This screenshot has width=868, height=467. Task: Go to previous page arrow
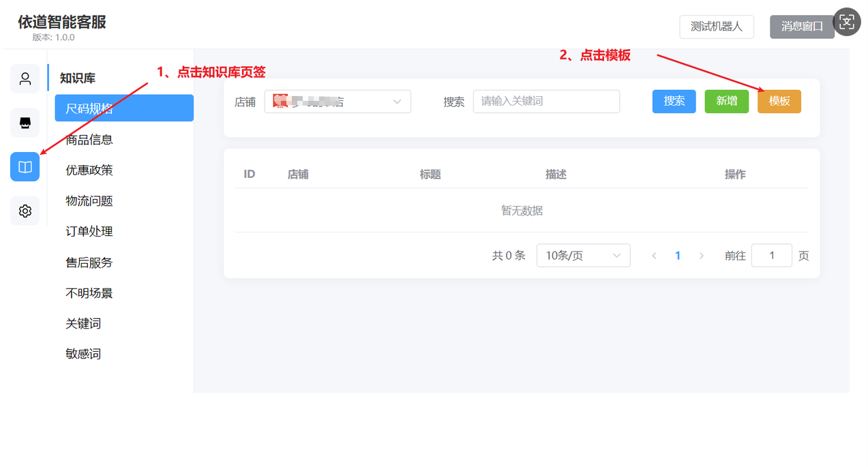(654, 256)
